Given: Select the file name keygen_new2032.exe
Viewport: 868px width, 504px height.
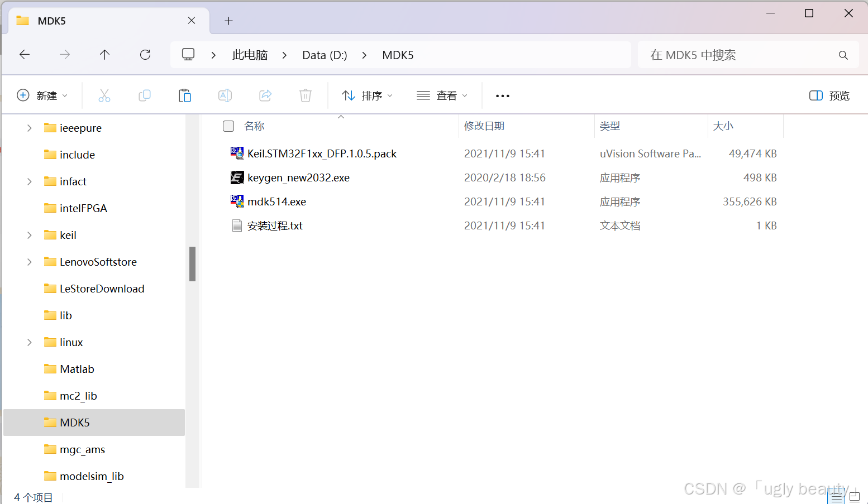Looking at the screenshot, I should coord(298,177).
